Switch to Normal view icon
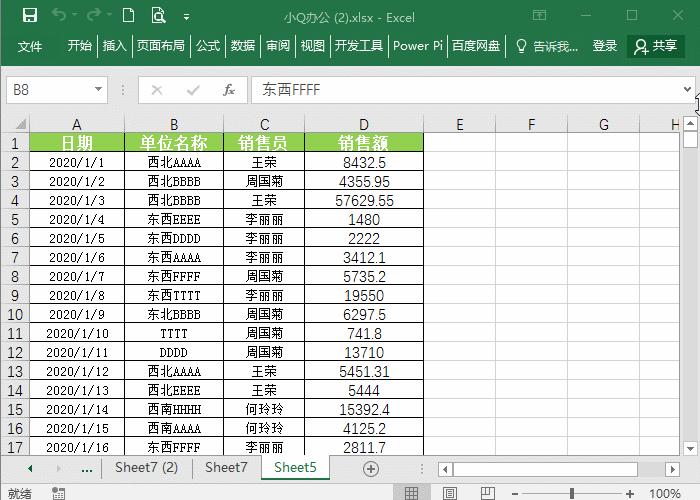The image size is (700, 500). [411, 493]
